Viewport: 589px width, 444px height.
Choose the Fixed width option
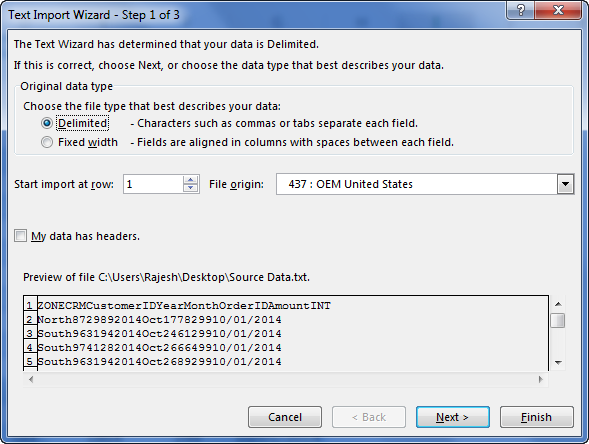pos(47,142)
